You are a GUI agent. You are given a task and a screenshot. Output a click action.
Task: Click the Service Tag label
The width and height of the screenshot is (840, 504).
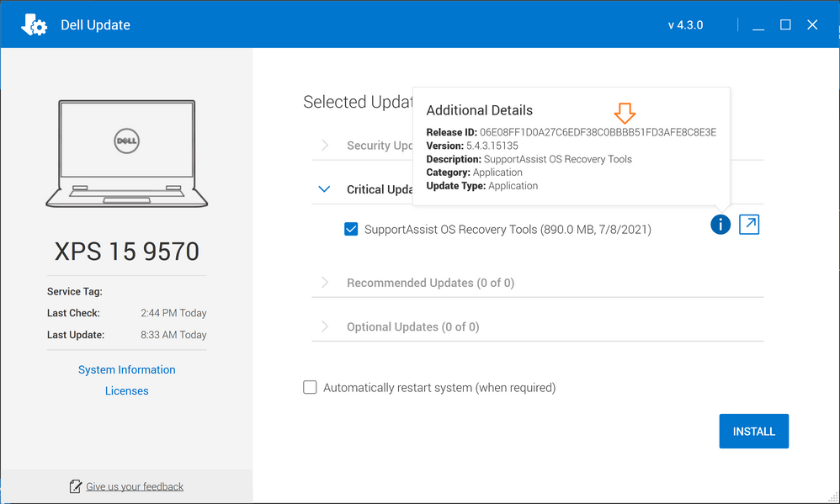pyautogui.click(x=74, y=291)
